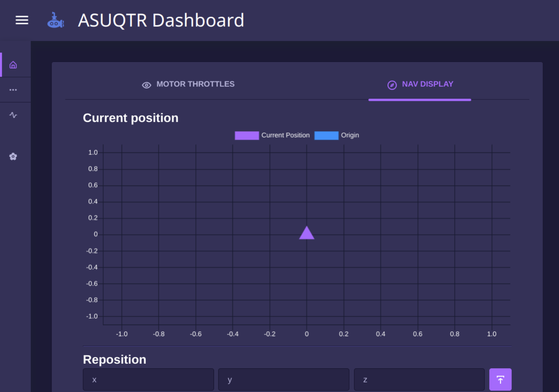Click the eye icon beside Motor Throttles

coord(146,85)
